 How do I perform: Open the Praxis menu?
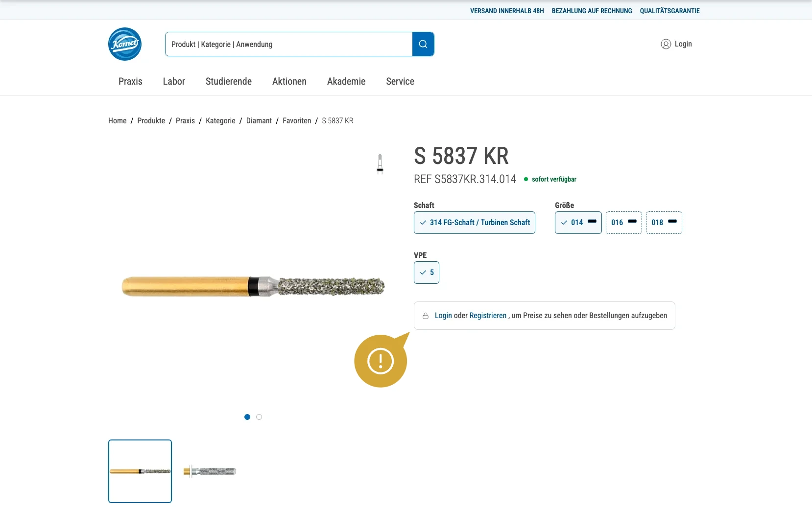[x=130, y=81]
